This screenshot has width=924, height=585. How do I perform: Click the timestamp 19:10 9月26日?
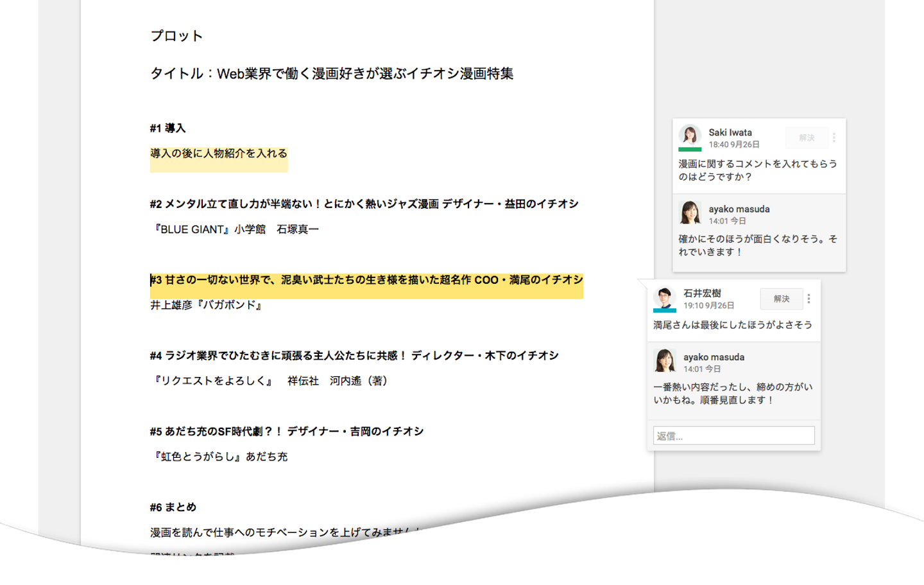point(709,306)
